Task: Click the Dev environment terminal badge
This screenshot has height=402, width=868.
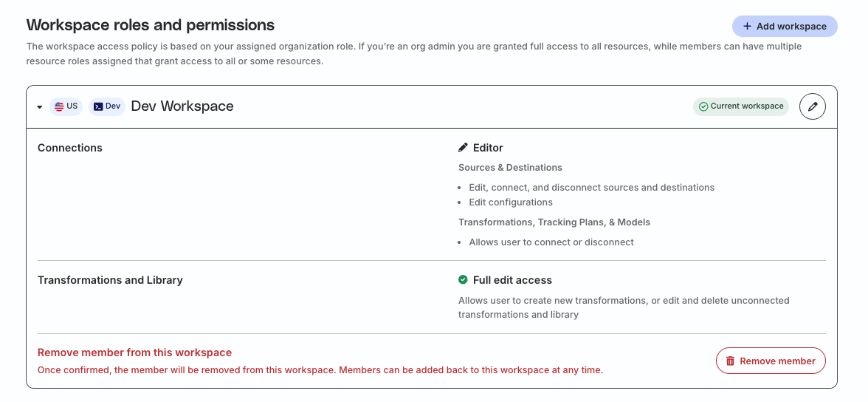Action: pos(106,106)
